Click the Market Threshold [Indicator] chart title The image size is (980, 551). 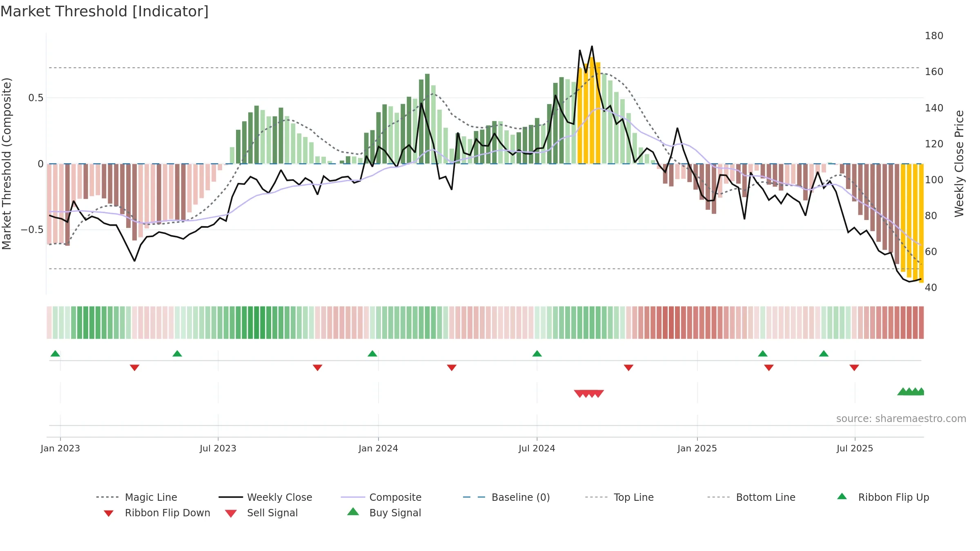(105, 11)
